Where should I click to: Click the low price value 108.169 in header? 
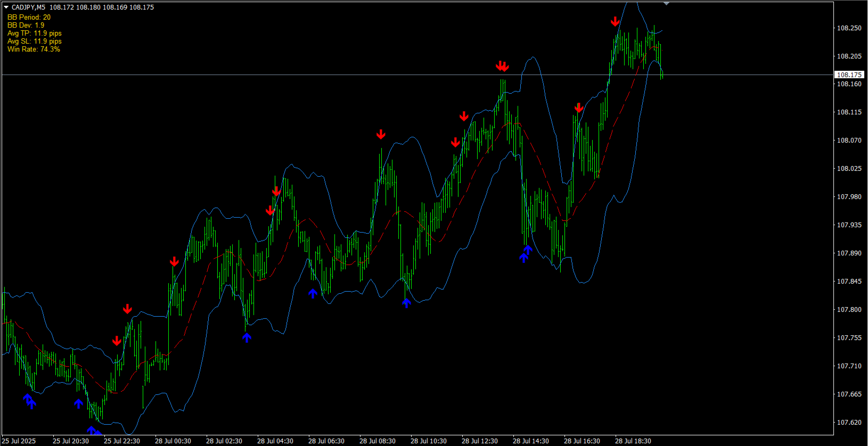click(115, 7)
